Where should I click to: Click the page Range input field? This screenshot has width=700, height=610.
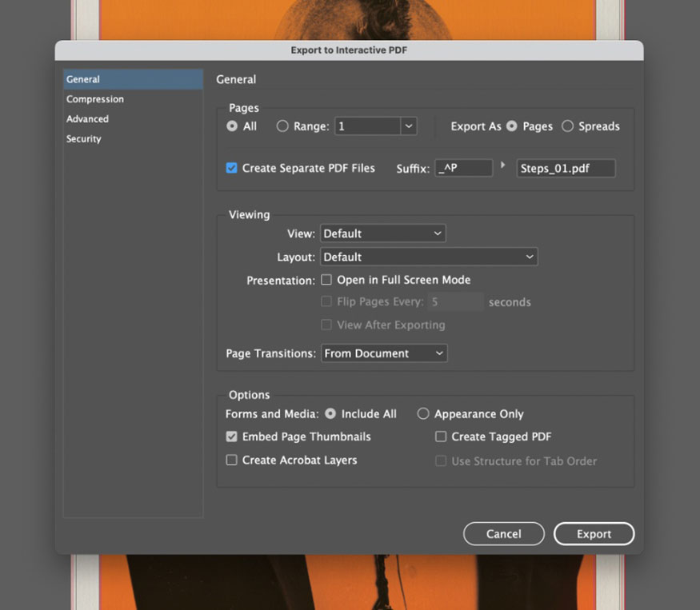[x=367, y=126]
